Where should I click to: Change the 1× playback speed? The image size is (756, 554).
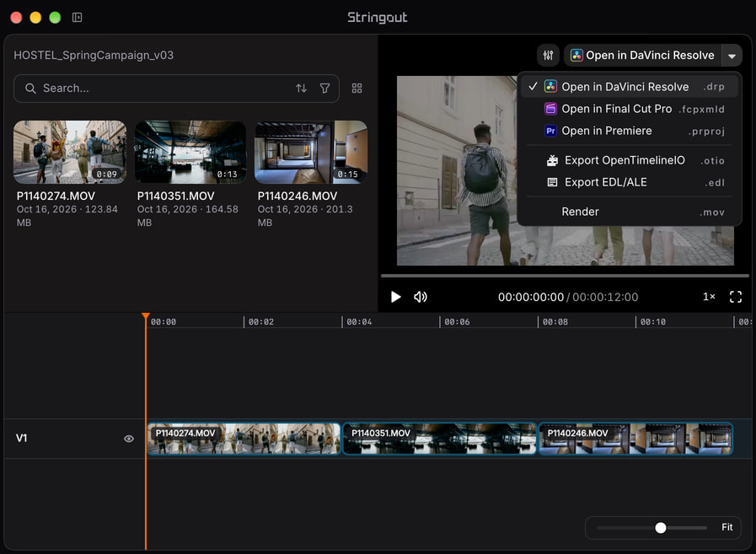pyautogui.click(x=709, y=297)
